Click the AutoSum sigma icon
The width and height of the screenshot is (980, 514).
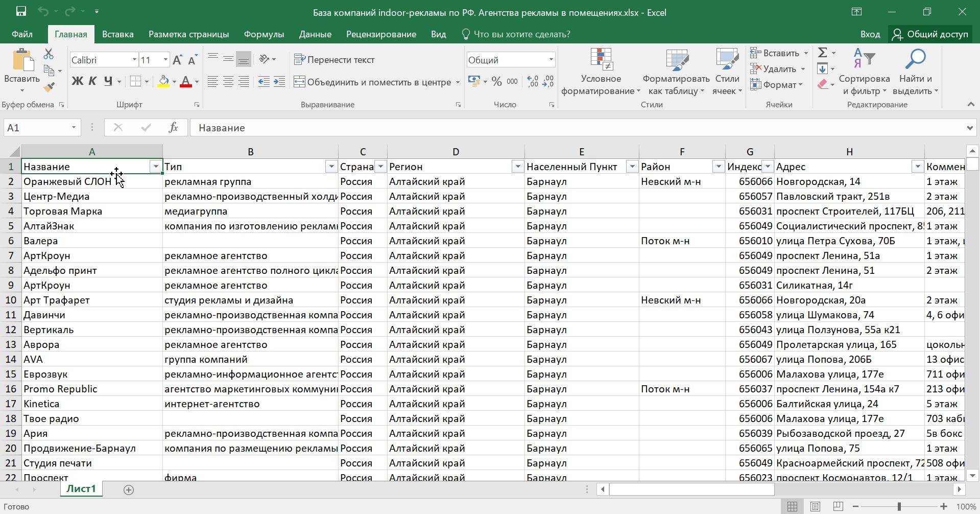click(x=822, y=53)
